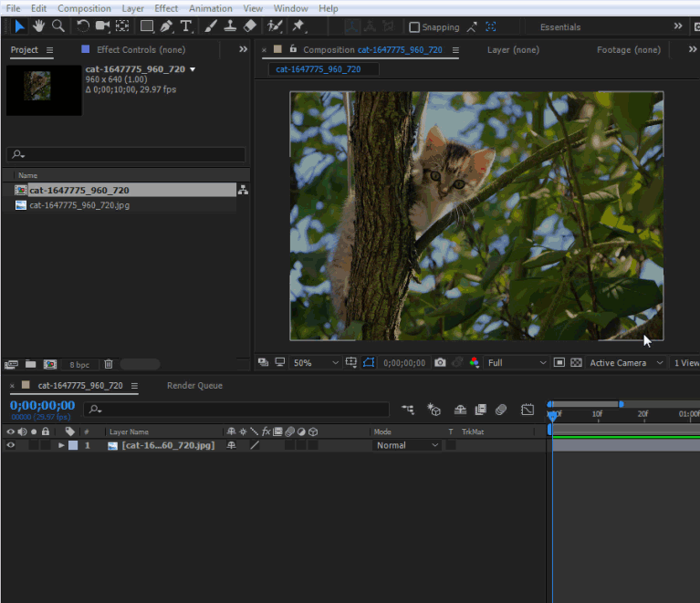Screen dimensions: 700x603
Task: Toggle the mask and shape path visibility
Action: click(x=369, y=363)
